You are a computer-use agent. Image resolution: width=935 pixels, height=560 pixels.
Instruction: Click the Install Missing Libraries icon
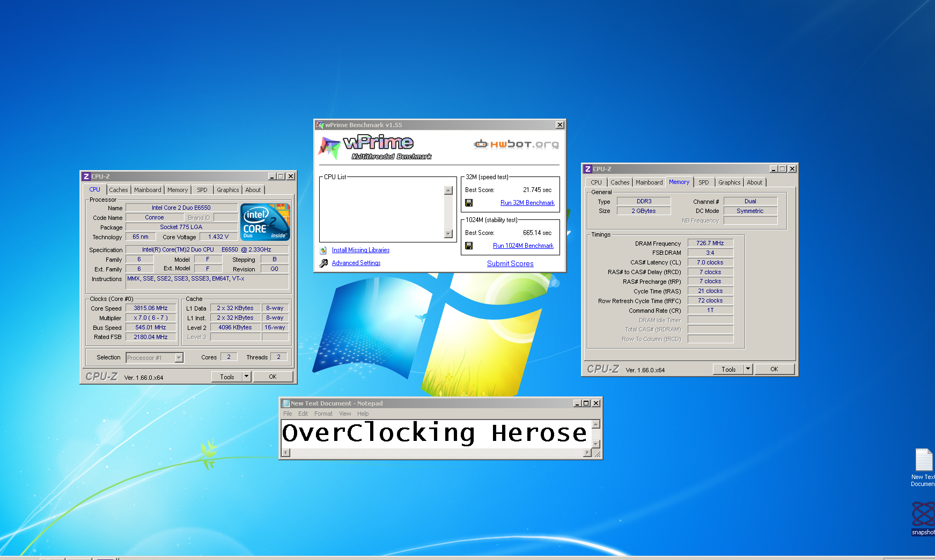coord(323,250)
